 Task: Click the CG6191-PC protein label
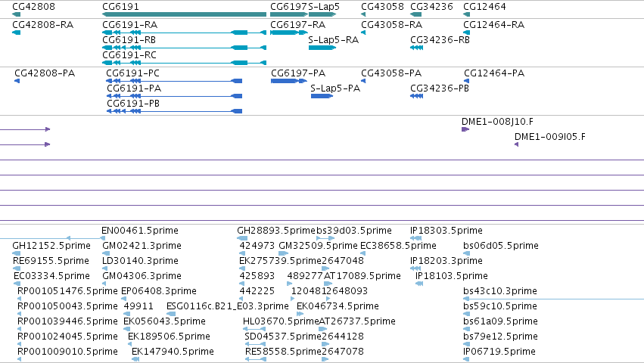[x=132, y=73]
